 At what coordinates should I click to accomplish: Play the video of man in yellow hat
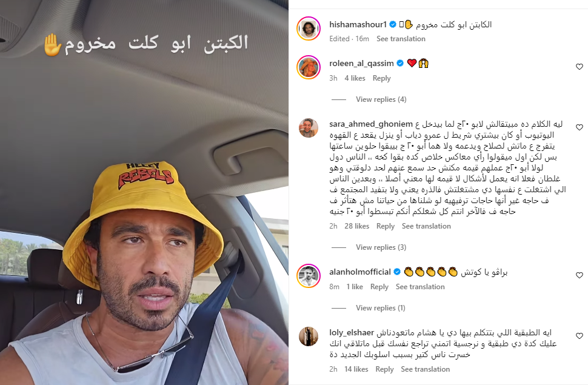(144, 193)
